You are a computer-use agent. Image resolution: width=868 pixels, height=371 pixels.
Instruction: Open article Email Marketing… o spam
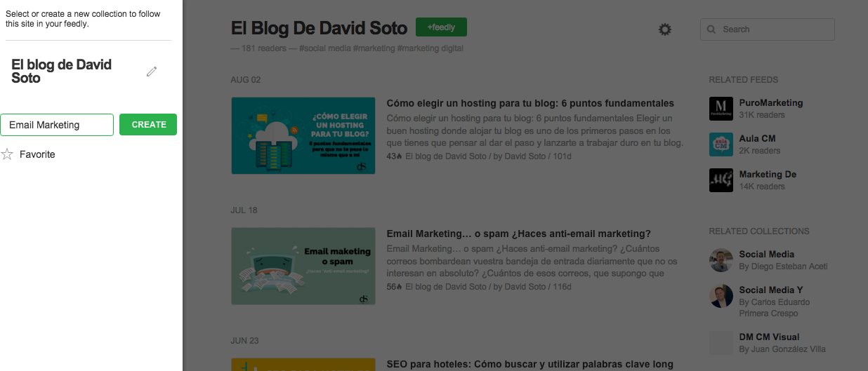tap(519, 234)
